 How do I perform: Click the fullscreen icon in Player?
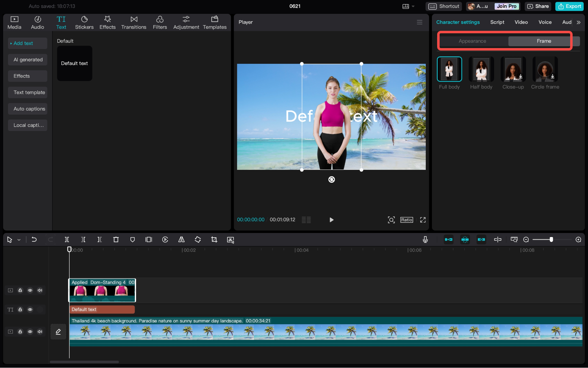(x=423, y=220)
